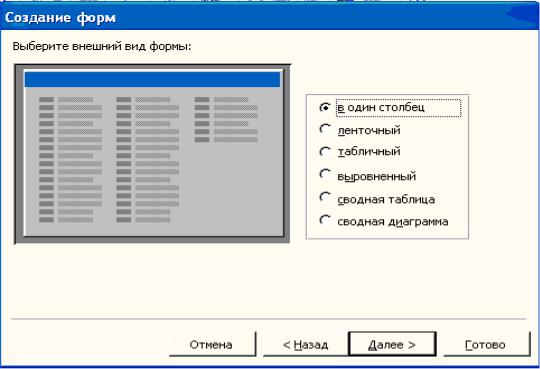Click the form layout preview image
Image resolution: width=540 pixels, height=369 pixels.
[x=152, y=154]
